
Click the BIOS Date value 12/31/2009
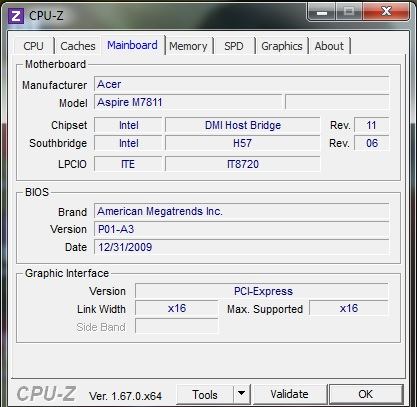click(242, 247)
